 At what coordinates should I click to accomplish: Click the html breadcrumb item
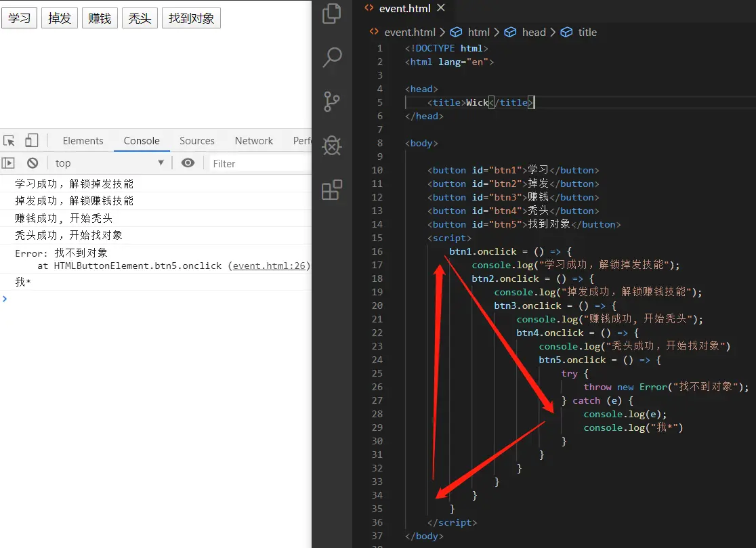click(x=478, y=33)
